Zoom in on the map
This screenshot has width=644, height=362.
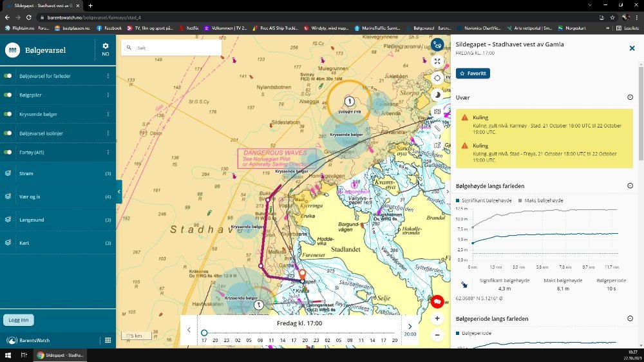coord(437,318)
